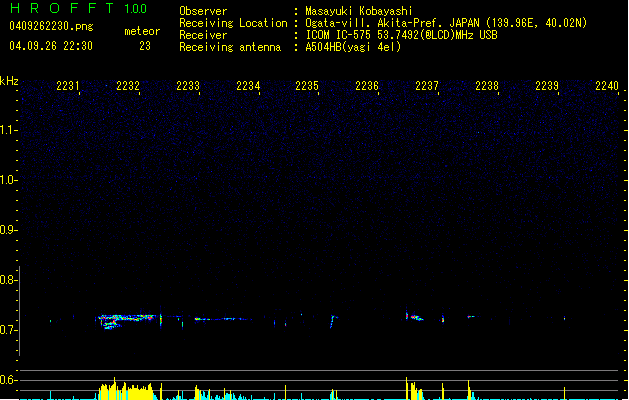Click the 2238 time marker
629x400 pixels.
pos(487,86)
